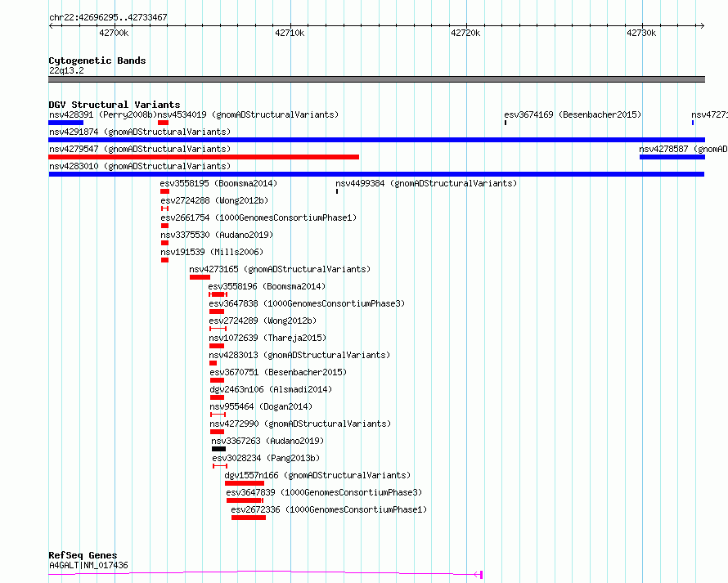Click esv3670751 (Besenbacher2015) variant label
The width and height of the screenshot is (728, 583).
pos(278,372)
